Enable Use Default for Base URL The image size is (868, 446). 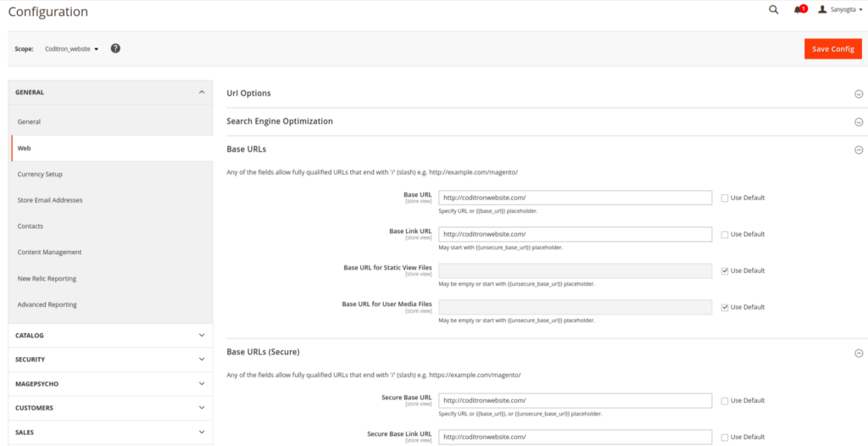(x=725, y=198)
